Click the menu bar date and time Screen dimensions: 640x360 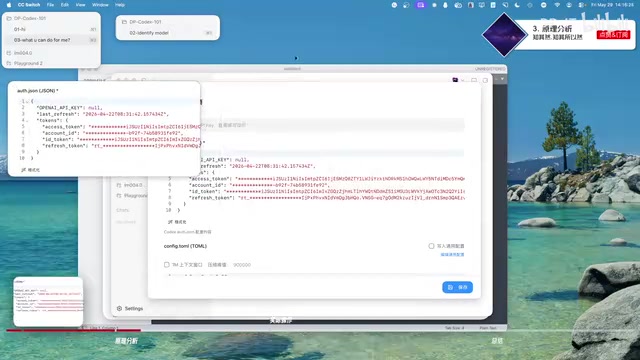click(x=613, y=5)
